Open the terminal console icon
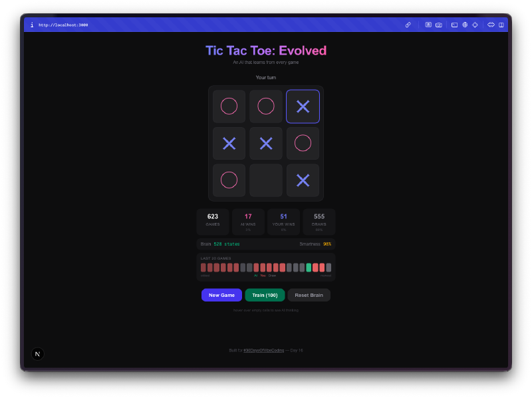The image size is (532, 398). (455, 25)
